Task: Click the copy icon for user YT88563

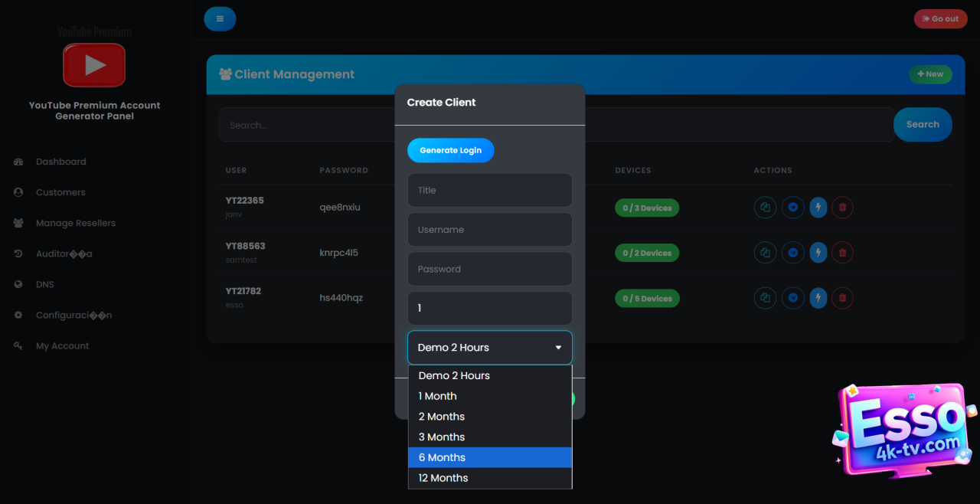Action: (765, 253)
